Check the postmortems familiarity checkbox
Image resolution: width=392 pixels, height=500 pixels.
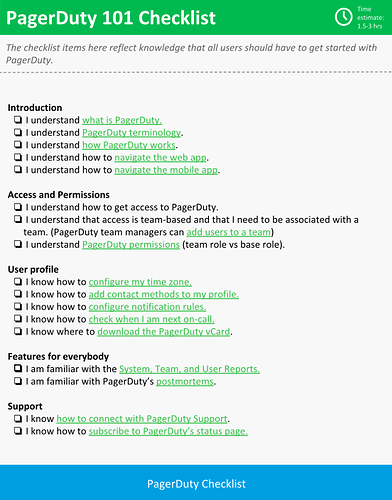point(18,381)
